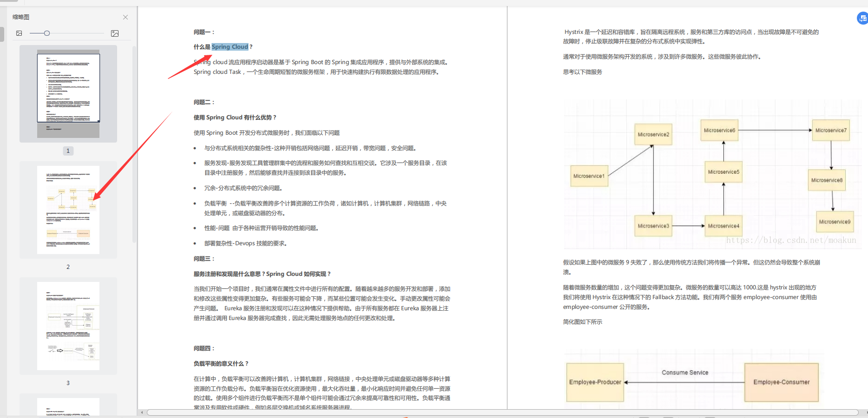Click the thumbnail panel vertical scrollbar
This screenshot has width=868, height=418.
(134, 144)
